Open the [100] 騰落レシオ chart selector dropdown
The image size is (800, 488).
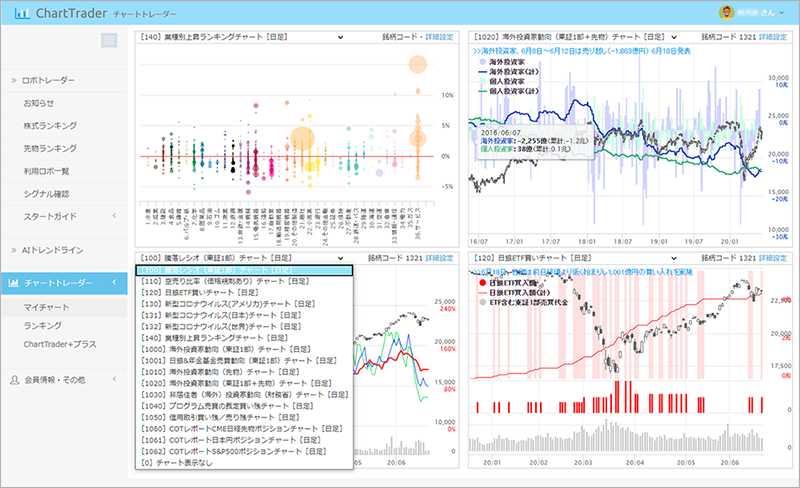pos(242,258)
